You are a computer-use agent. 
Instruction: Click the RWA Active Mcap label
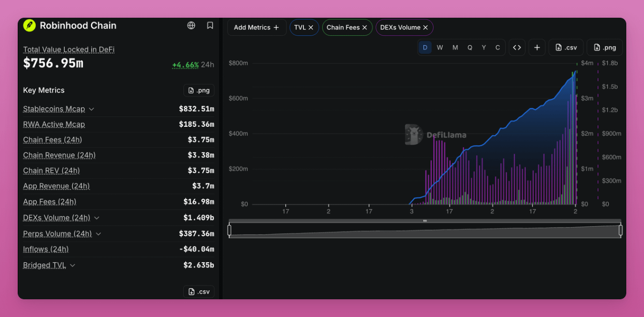[54, 124]
